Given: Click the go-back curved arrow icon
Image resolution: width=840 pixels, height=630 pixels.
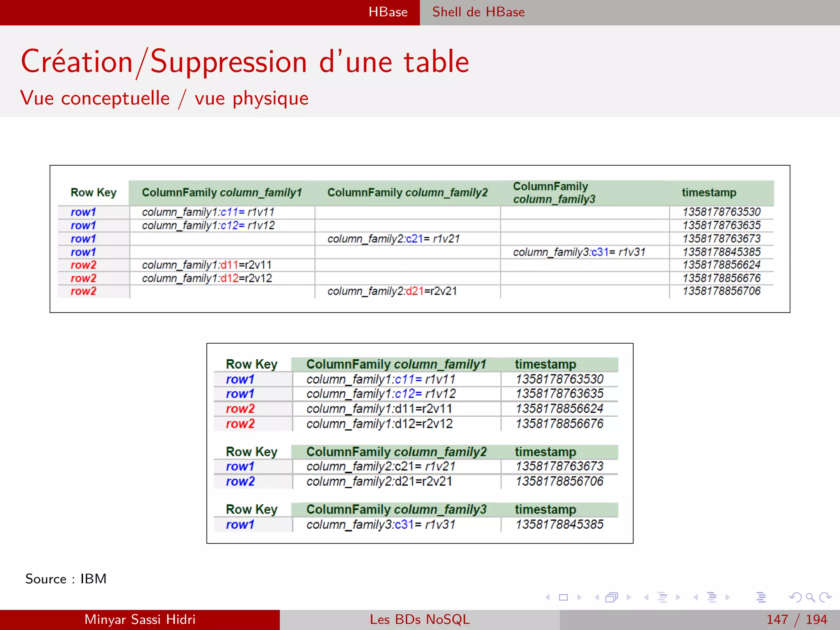Looking at the screenshot, I should [x=795, y=597].
